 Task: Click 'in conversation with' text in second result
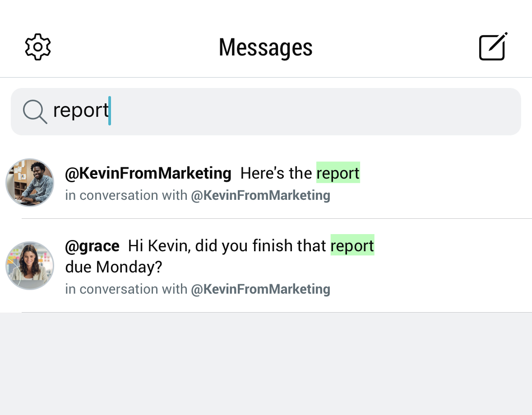coord(126,290)
